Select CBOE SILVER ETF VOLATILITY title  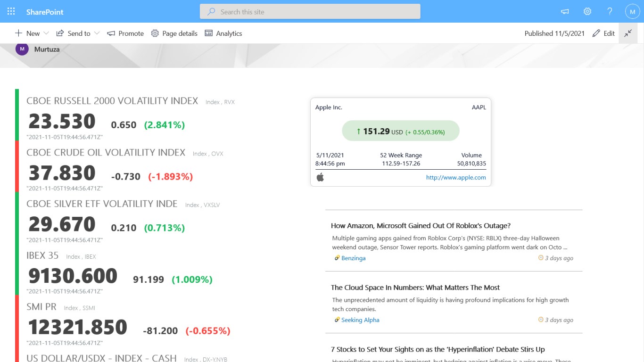(x=102, y=204)
